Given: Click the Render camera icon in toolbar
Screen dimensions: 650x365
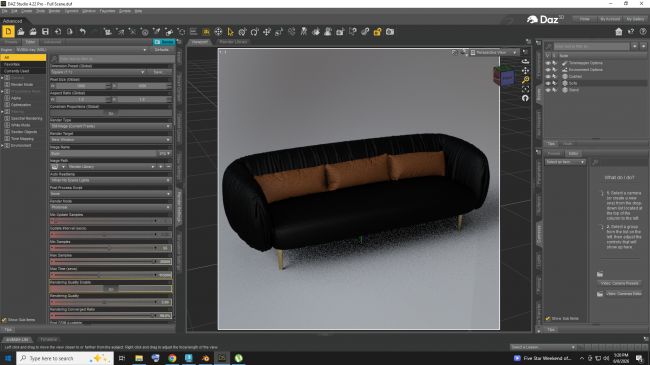Looking at the screenshot, I should [390, 32].
